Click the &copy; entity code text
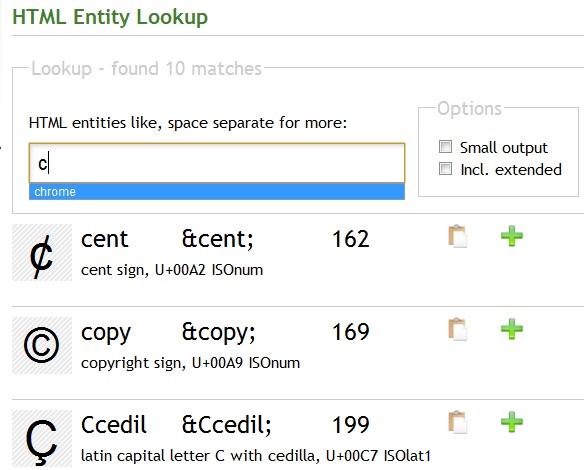The width and height of the screenshot is (584, 470). pyautogui.click(x=219, y=333)
